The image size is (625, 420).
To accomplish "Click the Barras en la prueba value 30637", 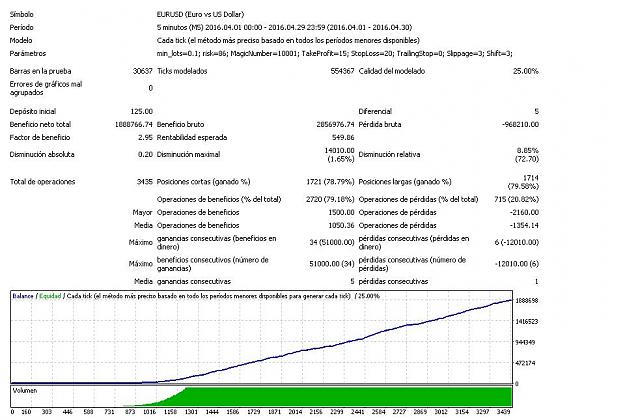I will pyautogui.click(x=142, y=71).
